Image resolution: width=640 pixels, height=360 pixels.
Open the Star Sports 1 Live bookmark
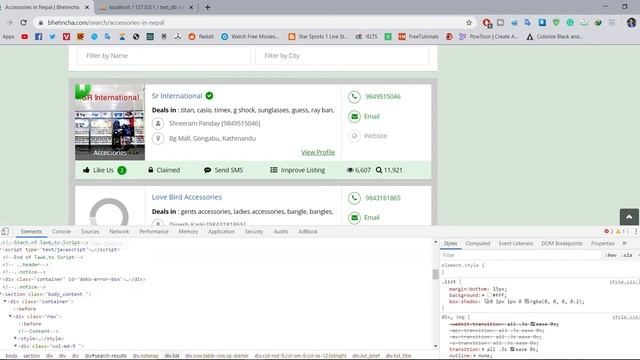318,37
